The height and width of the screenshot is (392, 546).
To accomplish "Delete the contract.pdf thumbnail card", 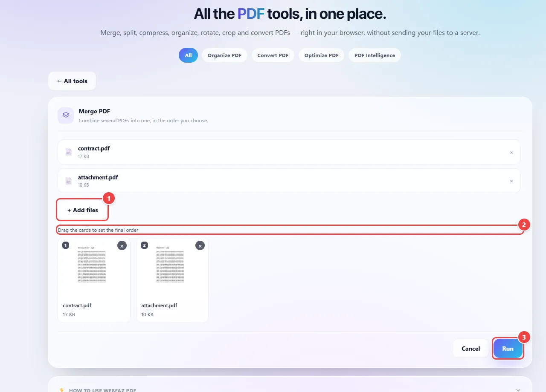I will [122, 246].
